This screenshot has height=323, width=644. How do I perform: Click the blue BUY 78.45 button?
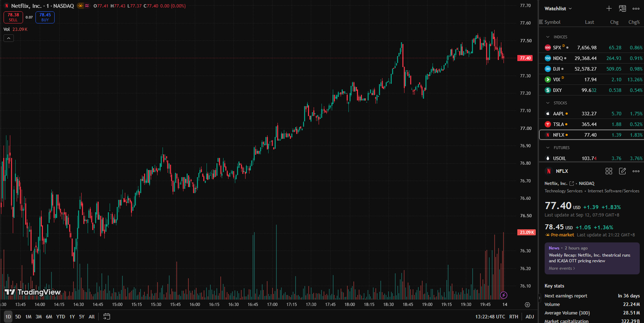45,17
